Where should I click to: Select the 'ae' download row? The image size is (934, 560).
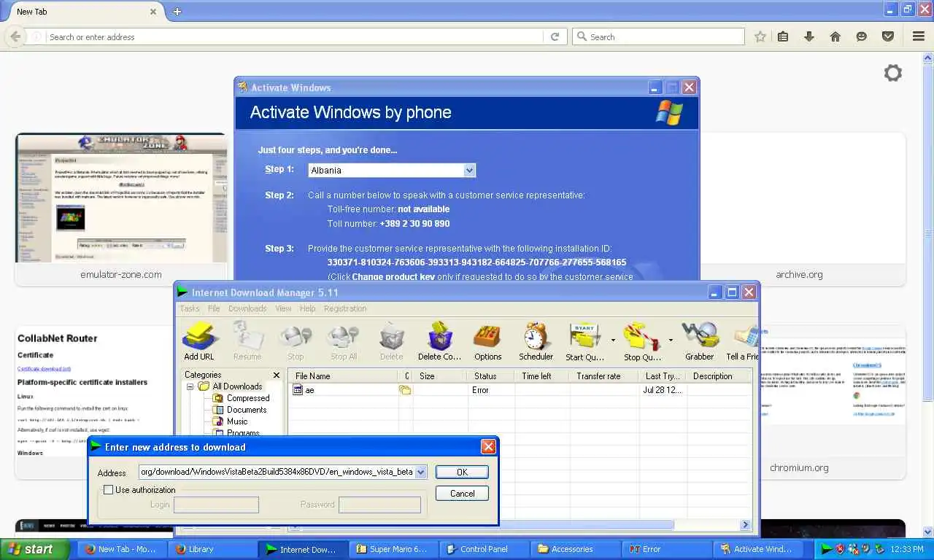pos(520,390)
